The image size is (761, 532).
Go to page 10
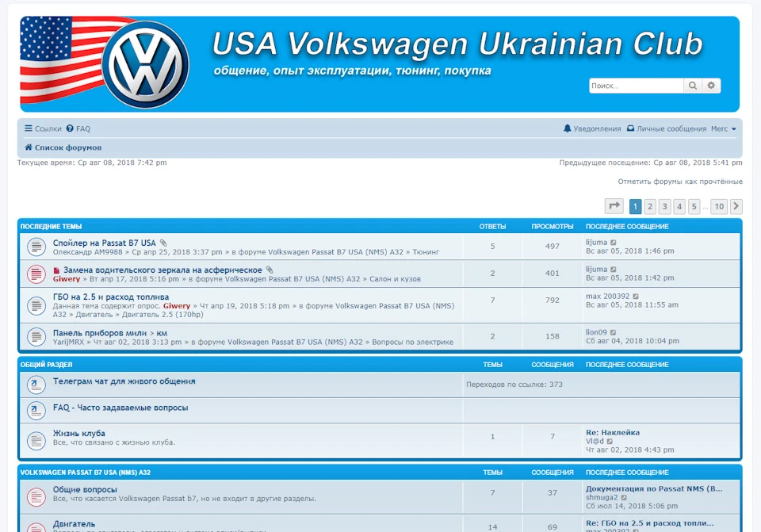click(719, 206)
